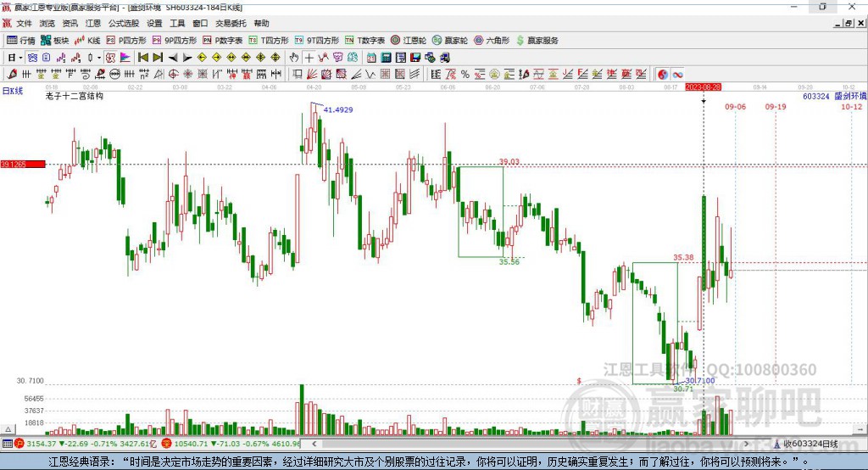Open the 9P四方形 tool

coord(175,41)
